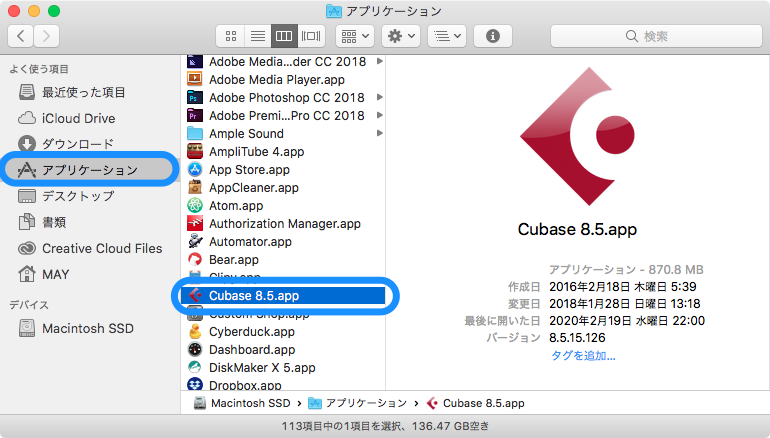The width and height of the screenshot is (770, 438).
Task: Go back with the left arrow button
Action: [x=21, y=36]
